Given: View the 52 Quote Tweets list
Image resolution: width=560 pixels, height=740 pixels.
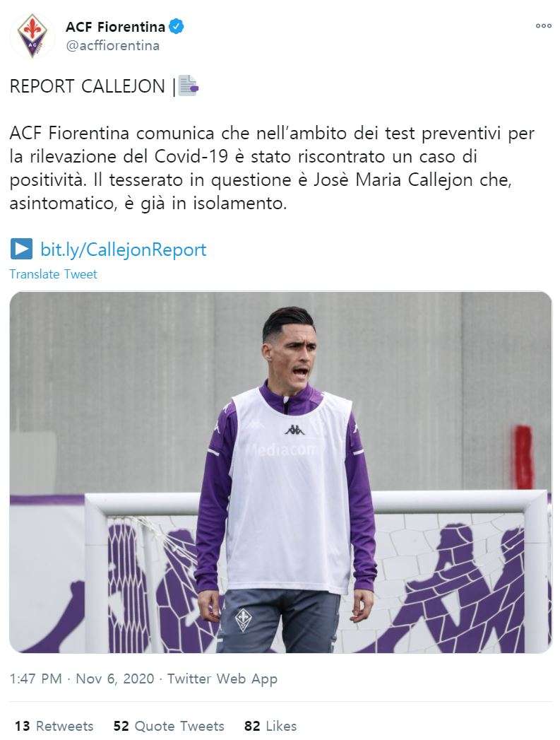Looking at the screenshot, I should point(169,726).
